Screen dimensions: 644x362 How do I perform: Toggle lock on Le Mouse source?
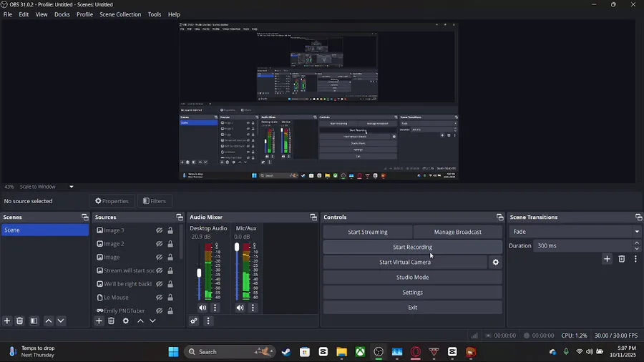(x=170, y=298)
